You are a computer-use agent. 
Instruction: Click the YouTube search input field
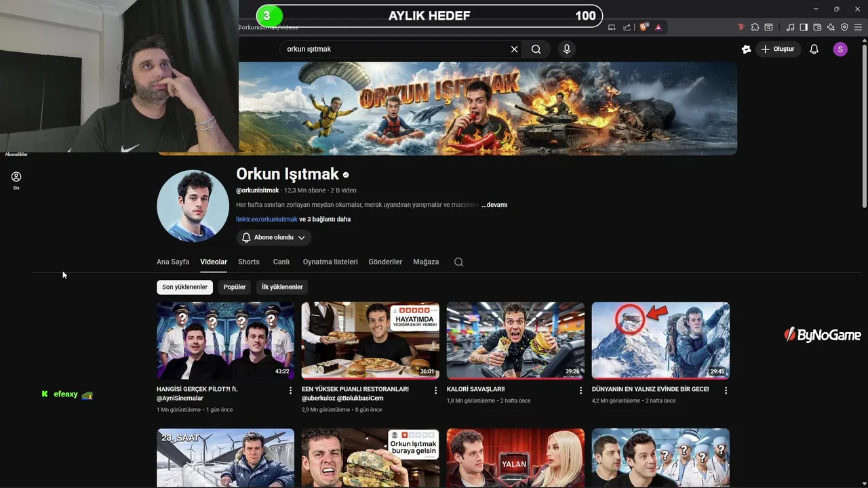397,49
